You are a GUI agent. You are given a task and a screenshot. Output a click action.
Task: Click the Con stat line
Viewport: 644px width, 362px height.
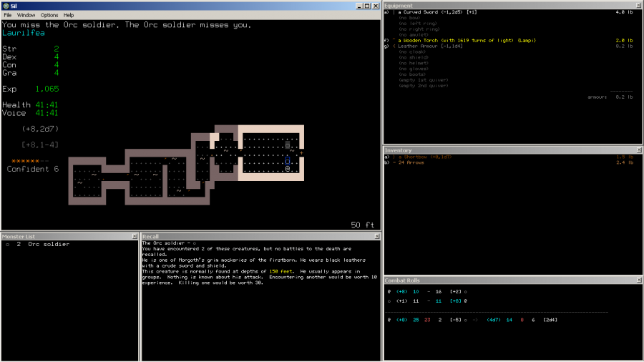click(30, 65)
